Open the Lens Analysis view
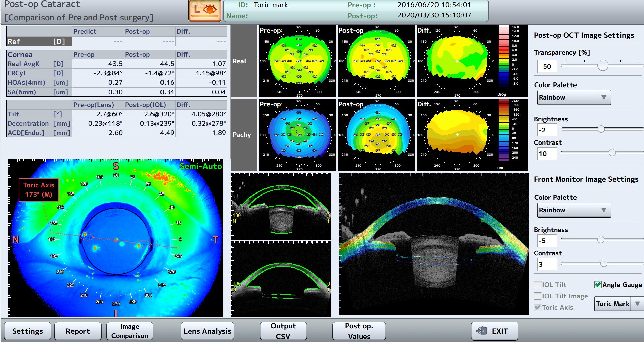The width and height of the screenshot is (644, 342). pyautogui.click(x=207, y=331)
